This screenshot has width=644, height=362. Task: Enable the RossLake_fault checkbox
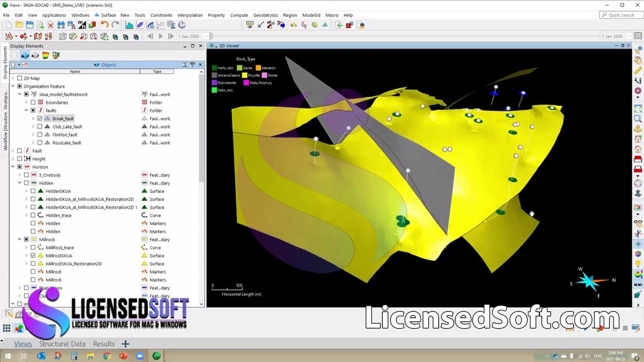coord(40,143)
